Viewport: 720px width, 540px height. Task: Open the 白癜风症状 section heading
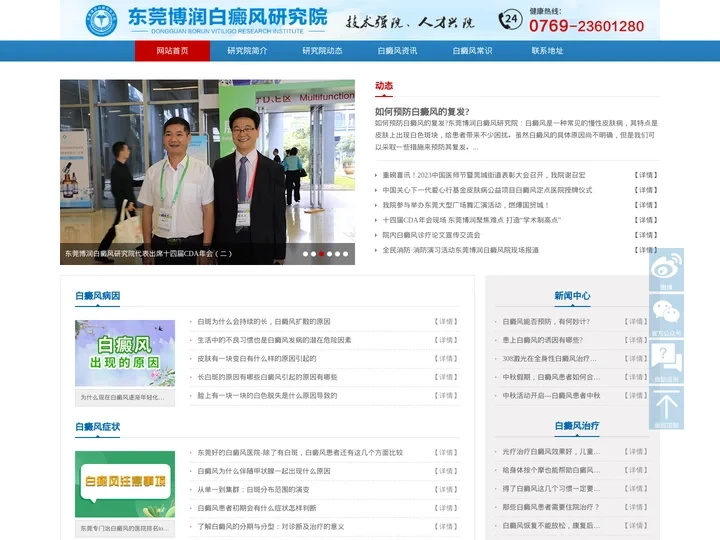point(98,427)
